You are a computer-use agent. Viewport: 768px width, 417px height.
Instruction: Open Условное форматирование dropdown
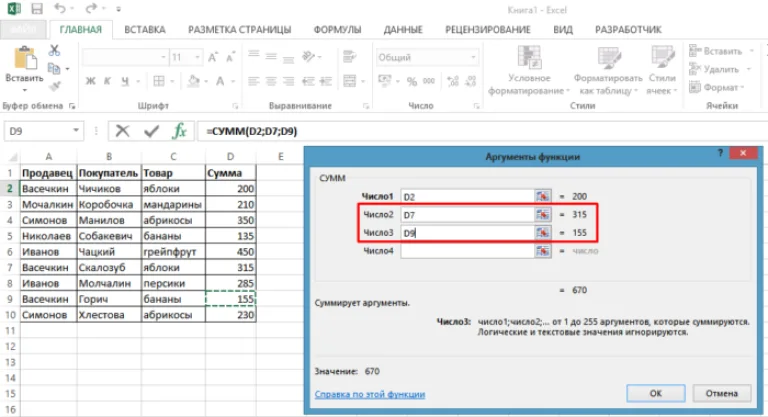(529, 70)
